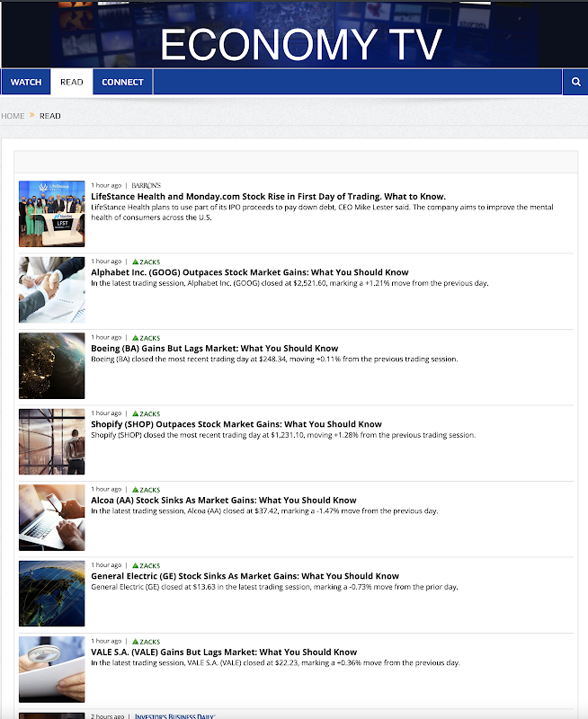
Task: Click the LifeStance Nasdaq podium thumbnail
Action: pos(52,214)
